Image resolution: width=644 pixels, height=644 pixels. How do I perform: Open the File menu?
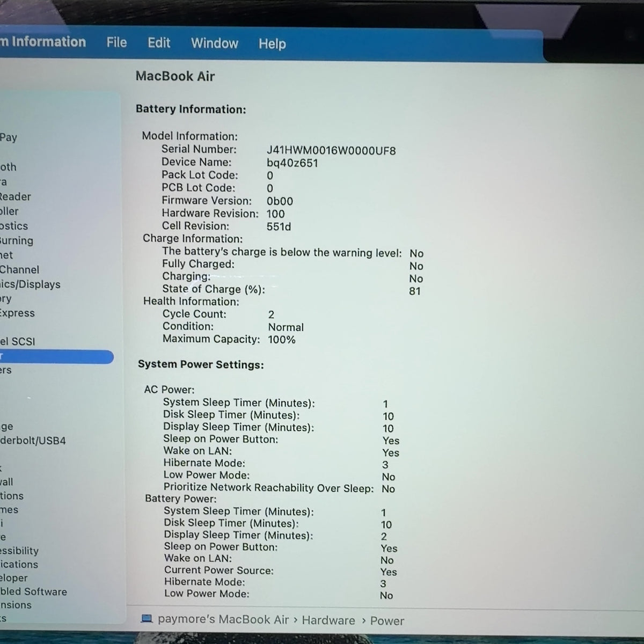coord(116,42)
